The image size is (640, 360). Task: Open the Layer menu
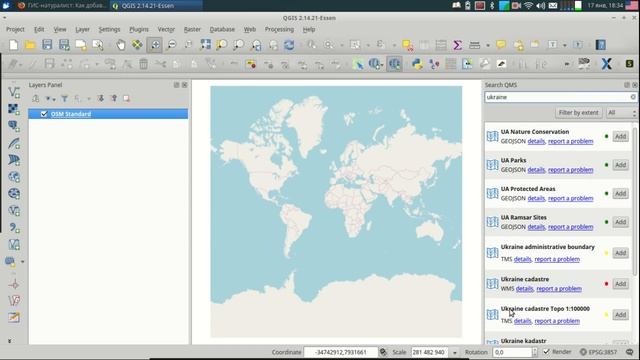tap(82, 29)
